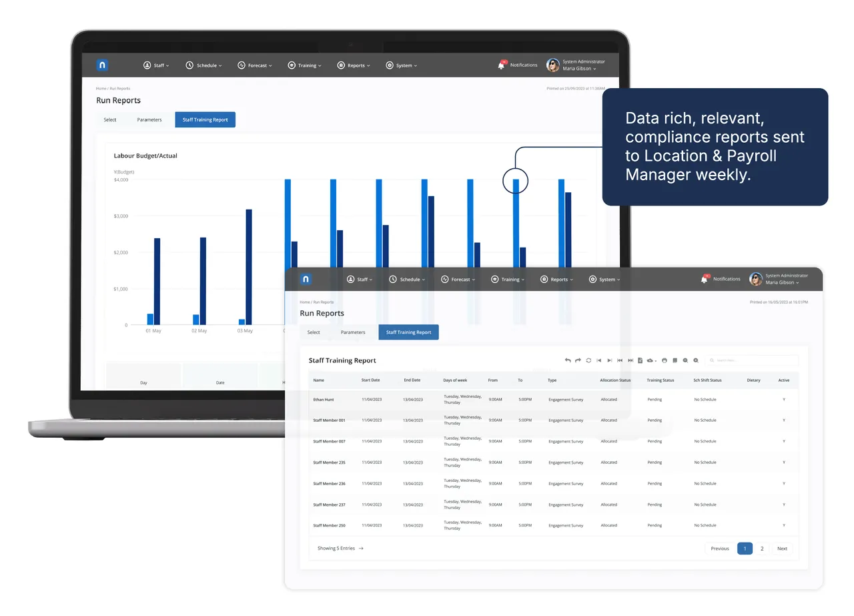Click the Home breadcrumb in the front window
Image resolution: width=854 pixels, height=616 pixels.
point(304,302)
